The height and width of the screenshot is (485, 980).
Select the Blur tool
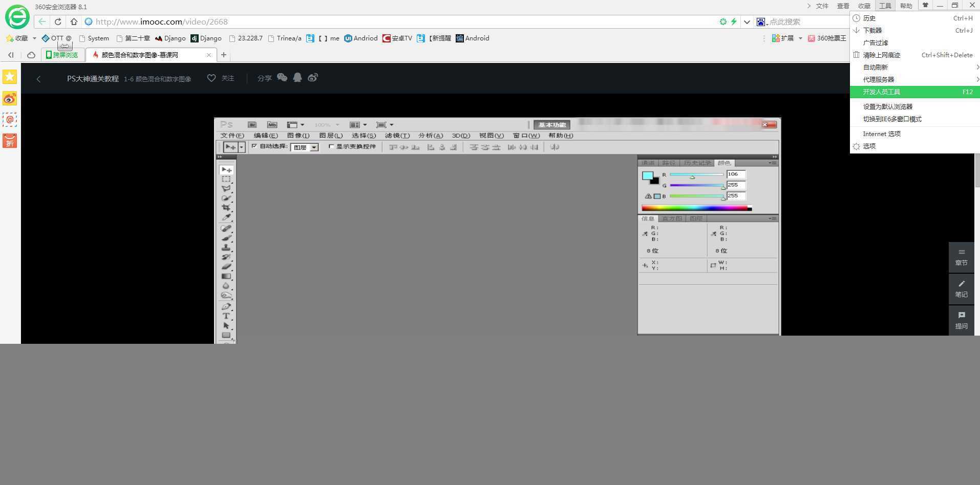(x=226, y=285)
